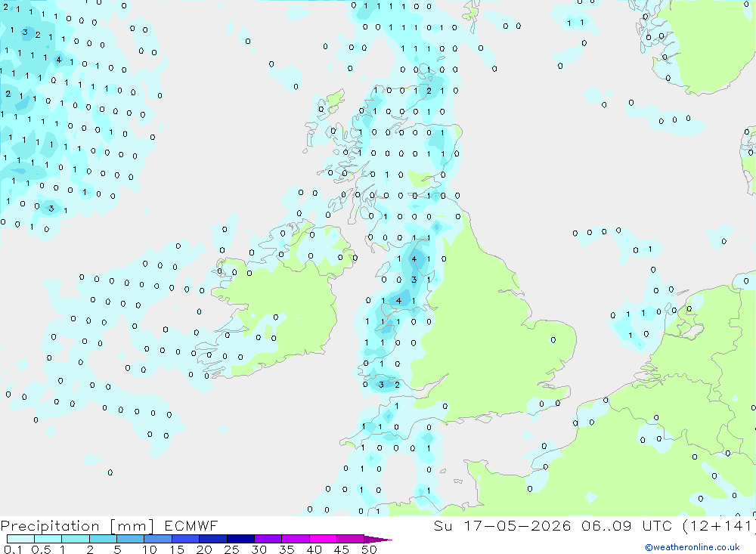The height and width of the screenshot is (554, 756).
Task: Click the 0.1–0.5 mm legend swatch
Action: coord(20,539)
